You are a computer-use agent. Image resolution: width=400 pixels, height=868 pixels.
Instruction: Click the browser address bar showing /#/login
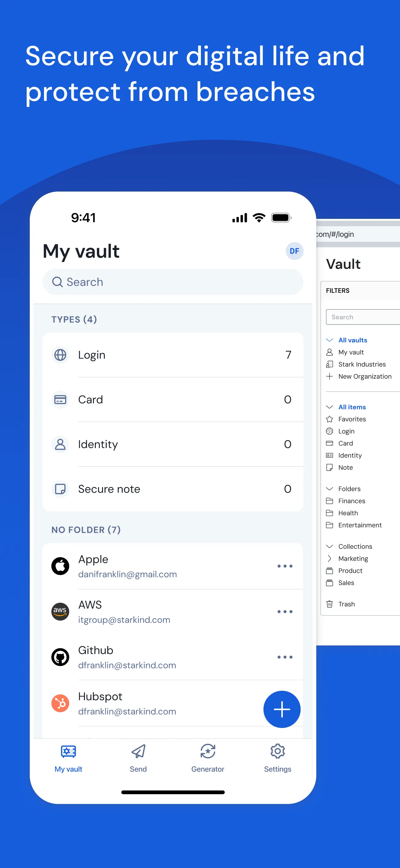point(358,234)
